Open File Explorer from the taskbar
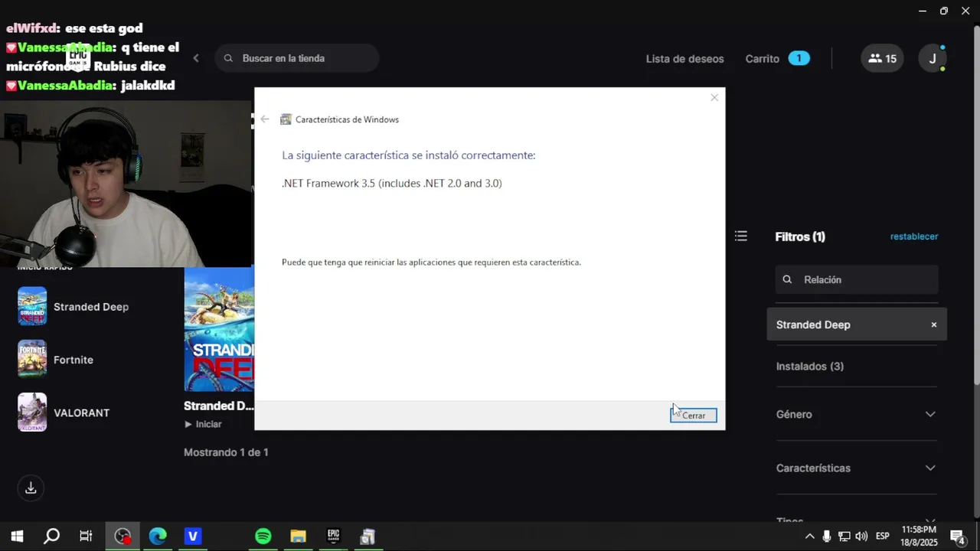The image size is (980, 551). 298,536
